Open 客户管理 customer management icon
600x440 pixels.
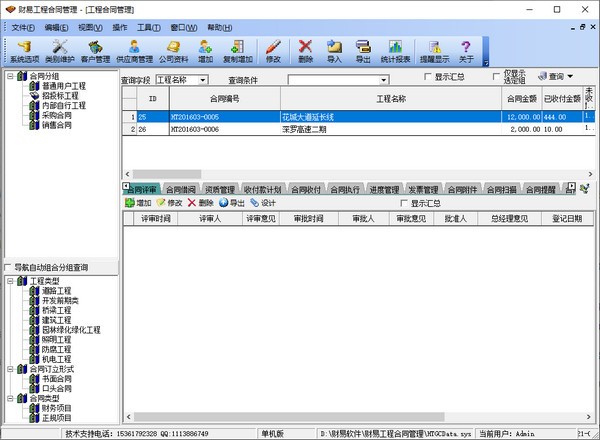click(x=95, y=51)
